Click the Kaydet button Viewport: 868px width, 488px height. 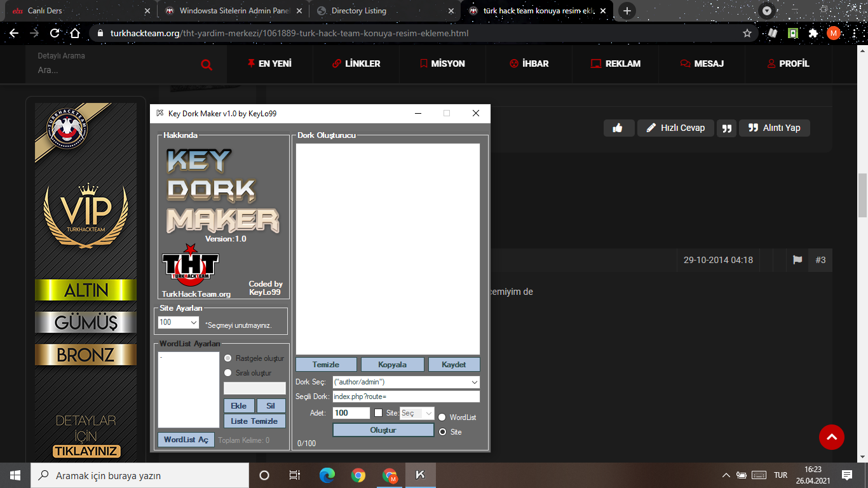454,365
